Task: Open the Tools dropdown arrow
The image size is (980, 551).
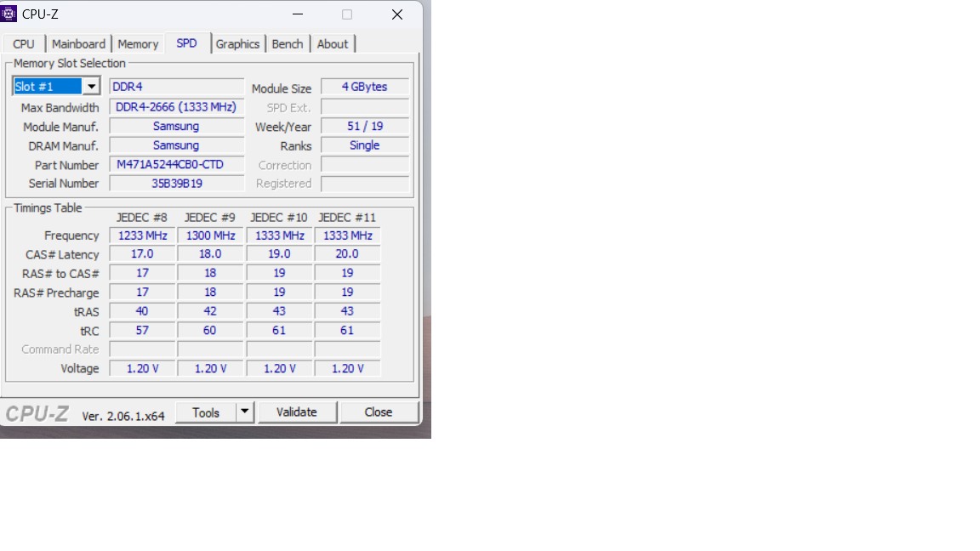Action: click(244, 412)
